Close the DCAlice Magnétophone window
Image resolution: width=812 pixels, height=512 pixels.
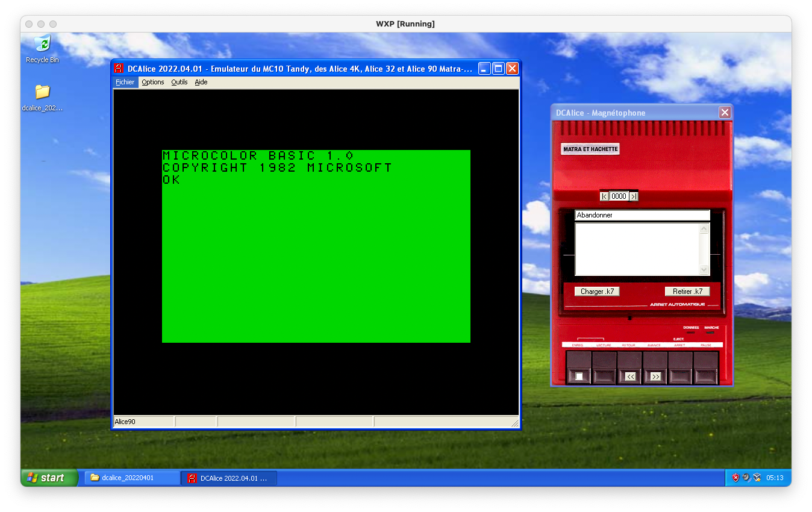[x=725, y=113]
